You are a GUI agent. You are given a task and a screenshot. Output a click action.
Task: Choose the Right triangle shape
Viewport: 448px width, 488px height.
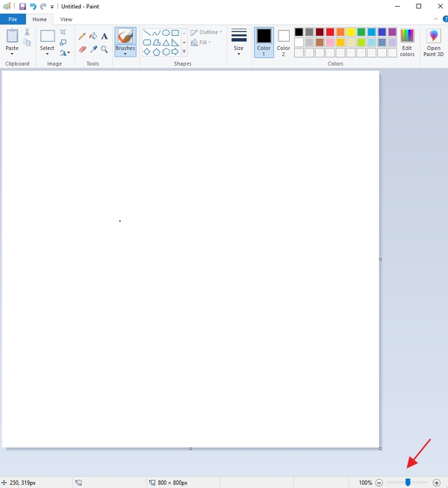coord(175,43)
